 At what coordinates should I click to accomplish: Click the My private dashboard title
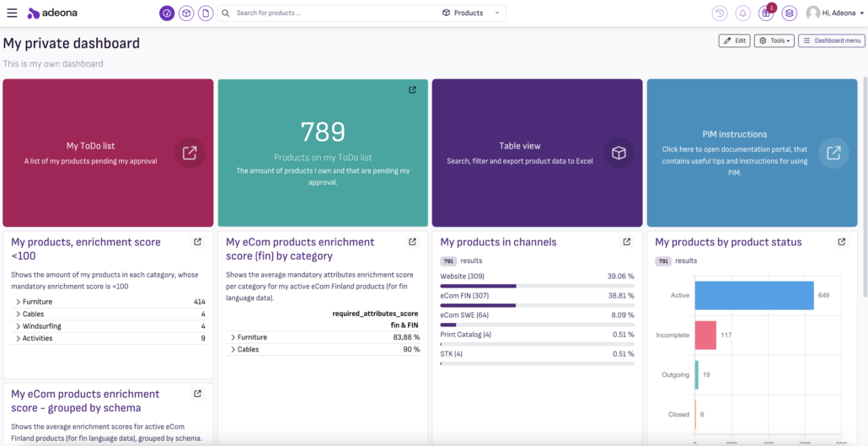(x=72, y=43)
